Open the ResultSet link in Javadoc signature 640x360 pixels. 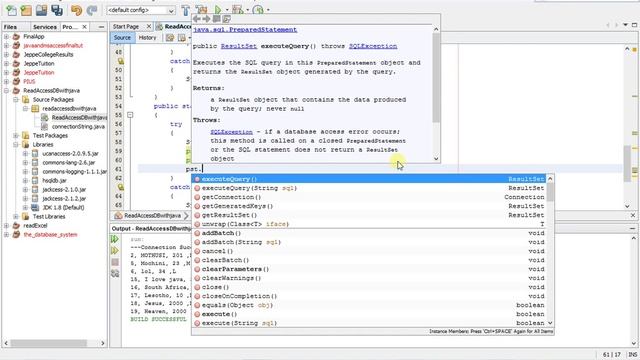[x=239, y=46]
